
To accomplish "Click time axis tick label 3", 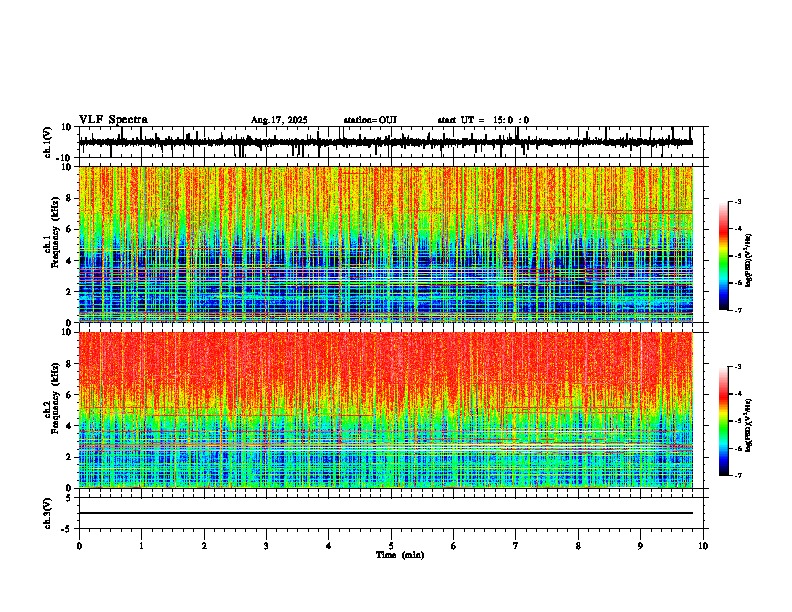I will [266, 546].
